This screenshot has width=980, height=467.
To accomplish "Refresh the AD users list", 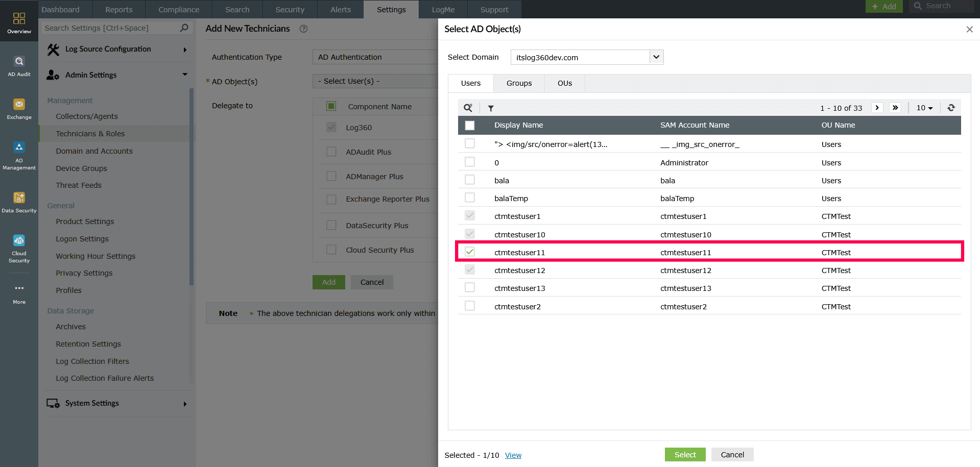I will (951, 108).
